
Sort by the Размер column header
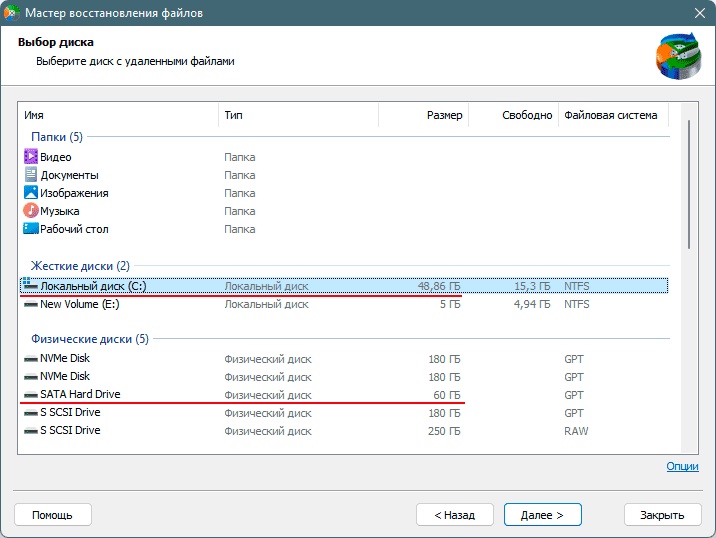(424, 115)
